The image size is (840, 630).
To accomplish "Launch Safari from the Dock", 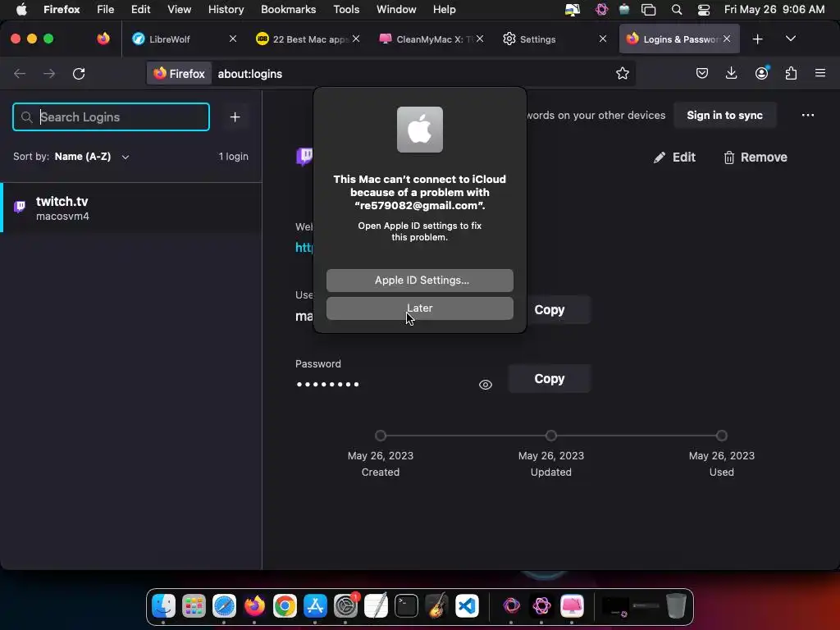I will point(224,606).
